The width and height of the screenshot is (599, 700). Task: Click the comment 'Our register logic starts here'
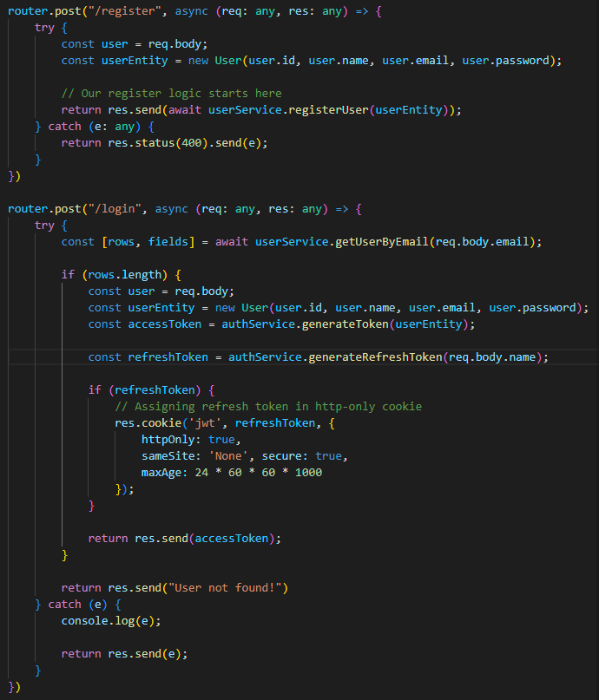pyautogui.click(x=172, y=94)
